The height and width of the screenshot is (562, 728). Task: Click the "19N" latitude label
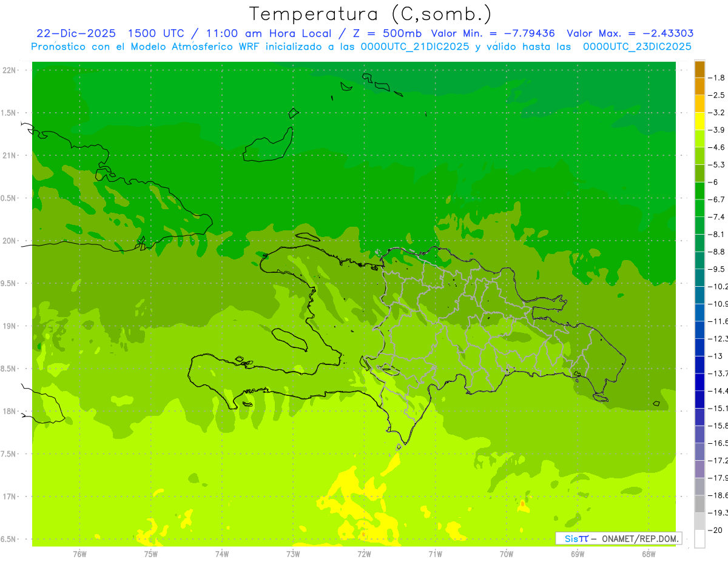click(x=9, y=326)
